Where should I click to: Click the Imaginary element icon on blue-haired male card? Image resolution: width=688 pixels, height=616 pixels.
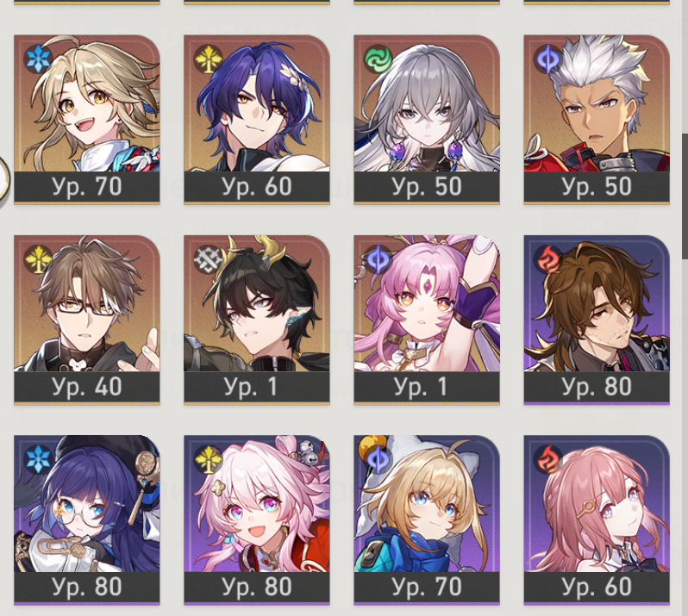pyautogui.click(x=208, y=59)
